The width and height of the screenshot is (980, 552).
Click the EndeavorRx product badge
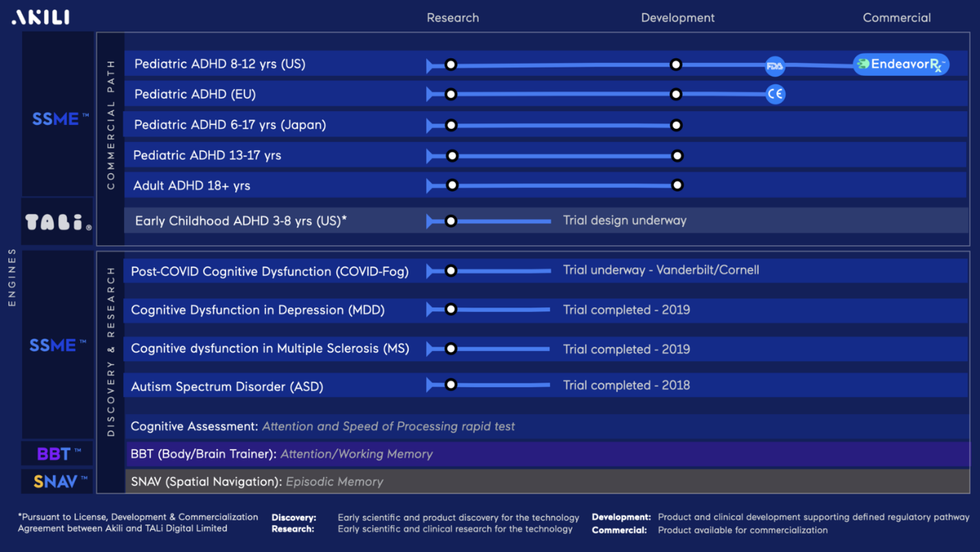coord(901,64)
